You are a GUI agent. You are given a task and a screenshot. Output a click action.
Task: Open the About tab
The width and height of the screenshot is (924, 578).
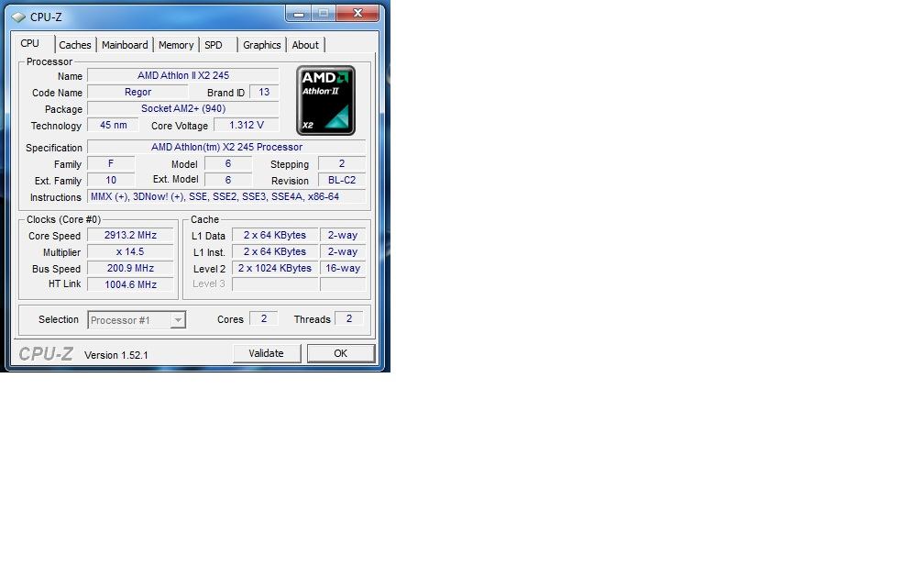point(305,45)
